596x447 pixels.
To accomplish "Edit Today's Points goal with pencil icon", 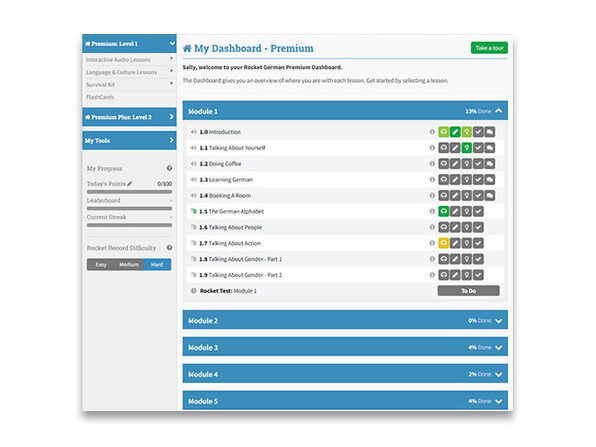I will tap(130, 184).
